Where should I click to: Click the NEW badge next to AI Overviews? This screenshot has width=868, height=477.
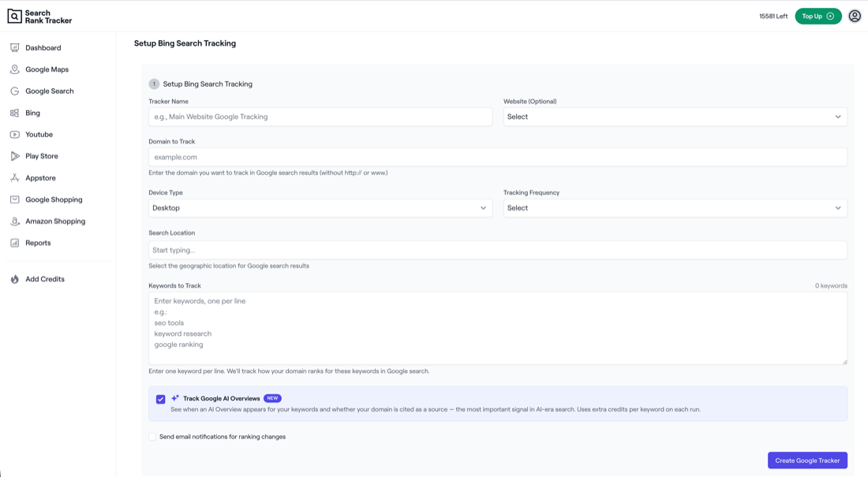tap(272, 398)
